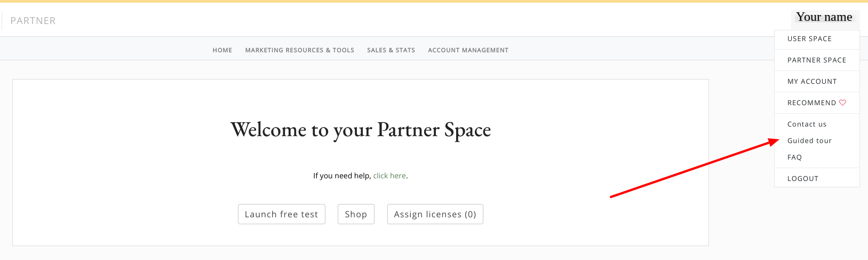Click Contact us in the dropdown

click(807, 124)
